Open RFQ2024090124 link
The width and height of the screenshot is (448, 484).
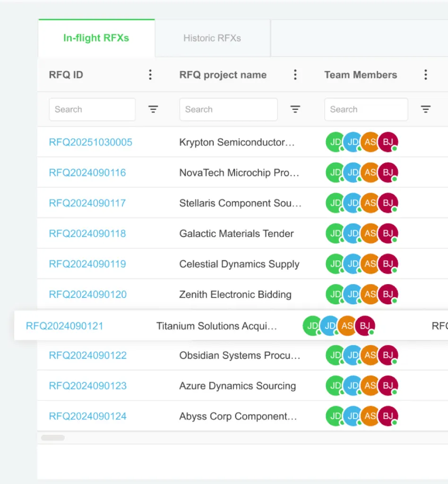[88, 416]
